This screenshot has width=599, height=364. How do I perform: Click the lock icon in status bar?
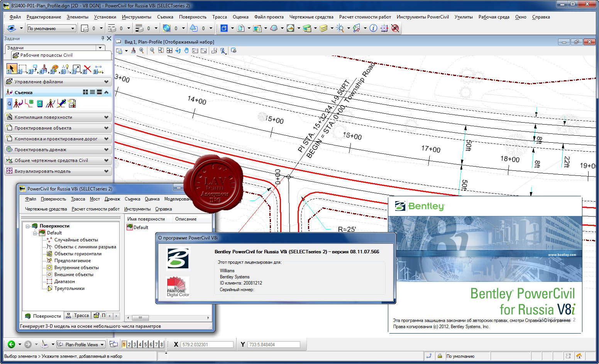tap(439, 356)
